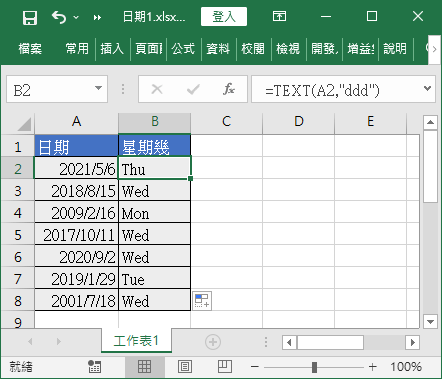Add a new sheet with the plus icon

point(213,342)
